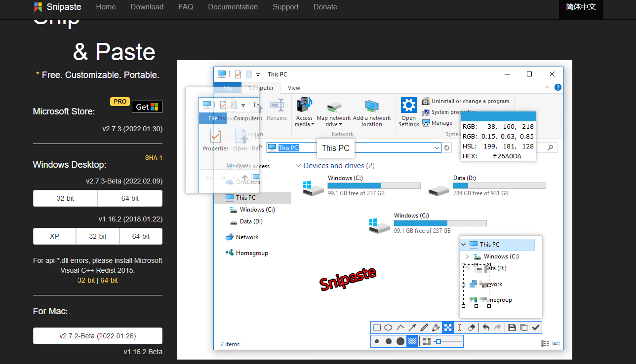Select the arrow annotation tool

[x=412, y=327]
